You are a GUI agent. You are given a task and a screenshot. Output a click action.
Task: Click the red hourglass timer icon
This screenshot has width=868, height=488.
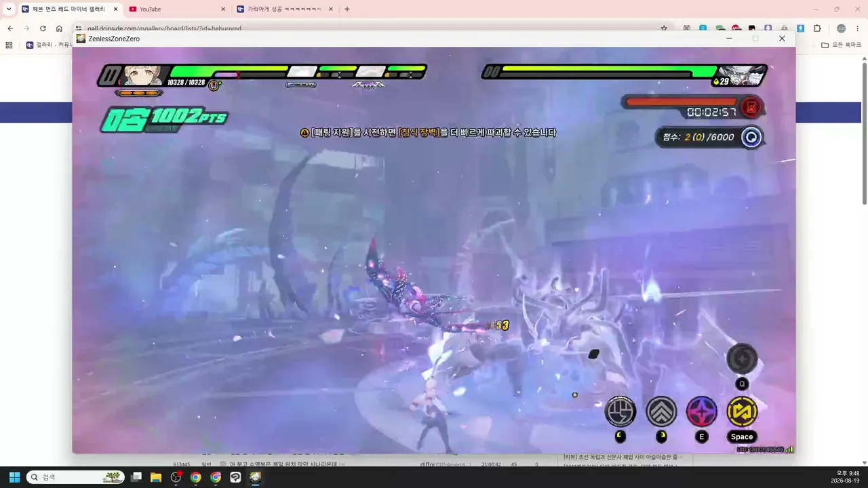tap(751, 107)
